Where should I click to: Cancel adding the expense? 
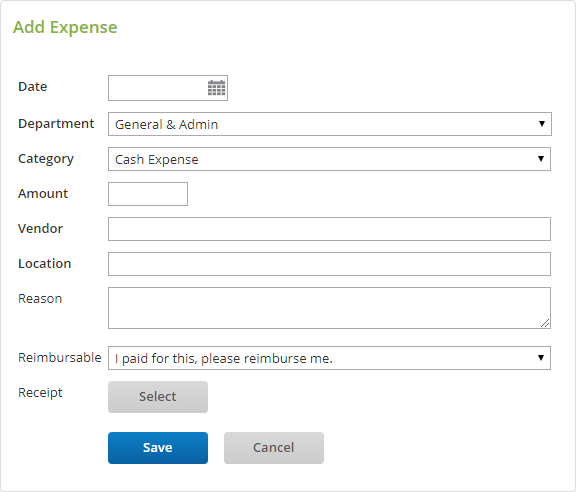pyautogui.click(x=274, y=448)
